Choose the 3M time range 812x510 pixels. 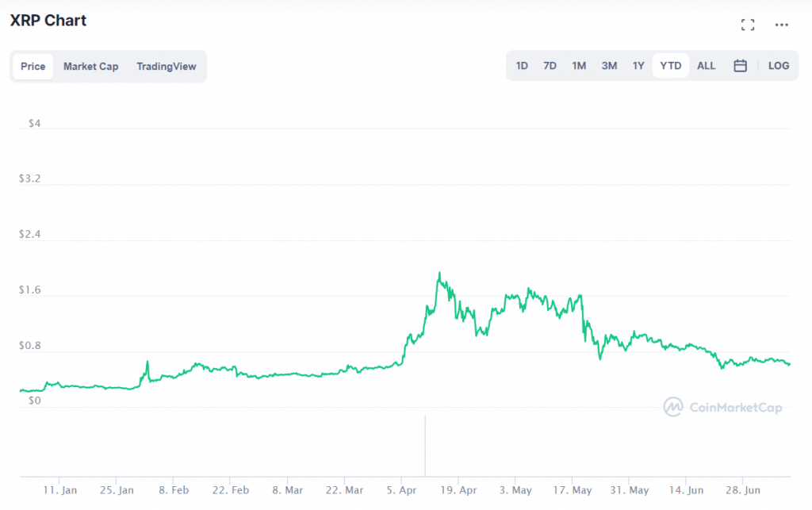tap(609, 66)
